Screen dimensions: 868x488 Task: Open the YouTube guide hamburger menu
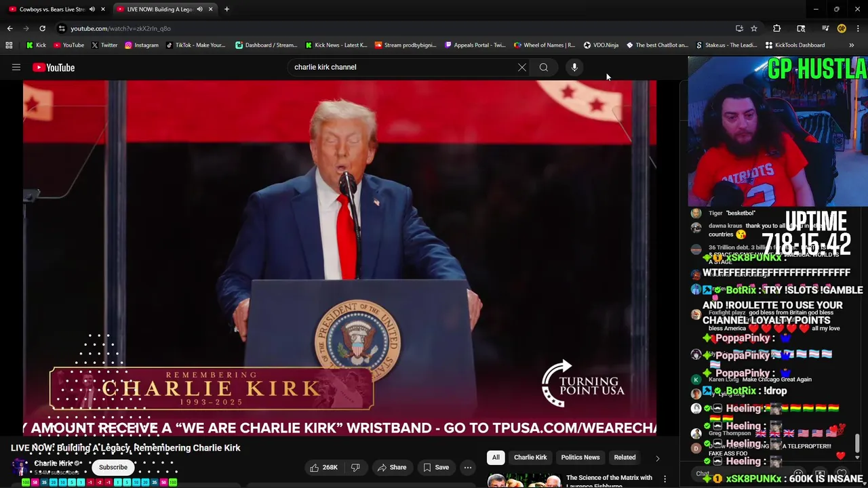16,67
